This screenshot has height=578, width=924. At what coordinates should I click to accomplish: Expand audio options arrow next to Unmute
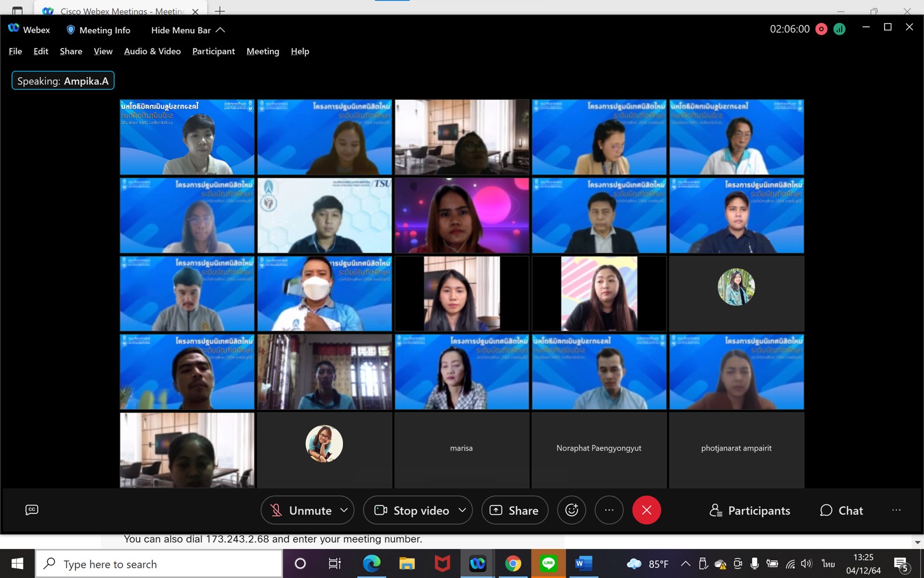point(344,510)
